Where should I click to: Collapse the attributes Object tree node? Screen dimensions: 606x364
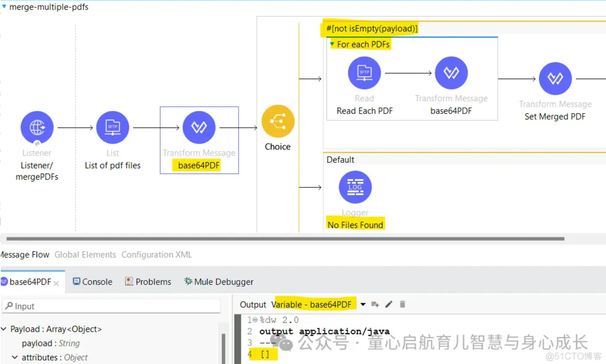pos(15,358)
